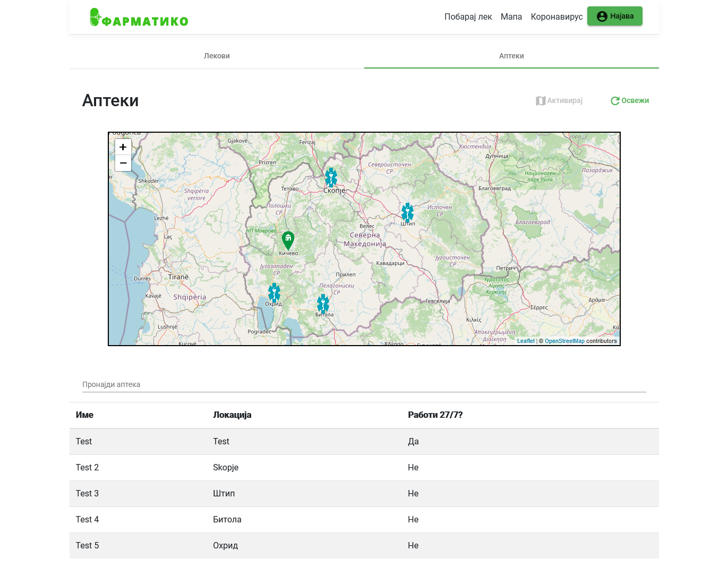The width and height of the screenshot is (728, 567).
Task: Click the pharmacy marker on Štip
Action: [407, 212]
